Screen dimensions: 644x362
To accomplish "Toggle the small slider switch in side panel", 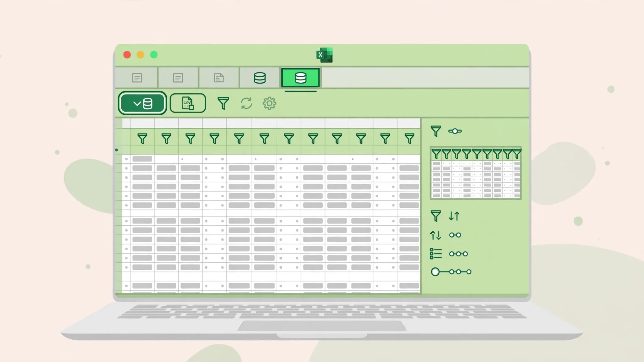I will (x=455, y=131).
